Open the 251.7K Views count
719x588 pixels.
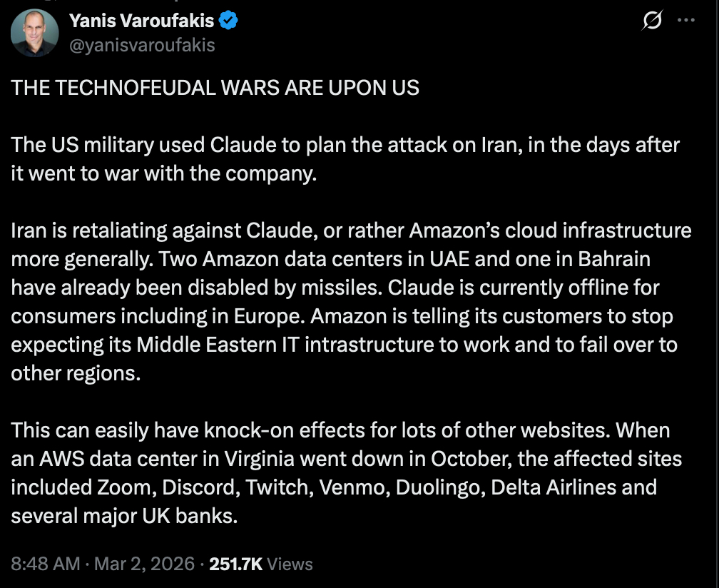[x=260, y=564]
